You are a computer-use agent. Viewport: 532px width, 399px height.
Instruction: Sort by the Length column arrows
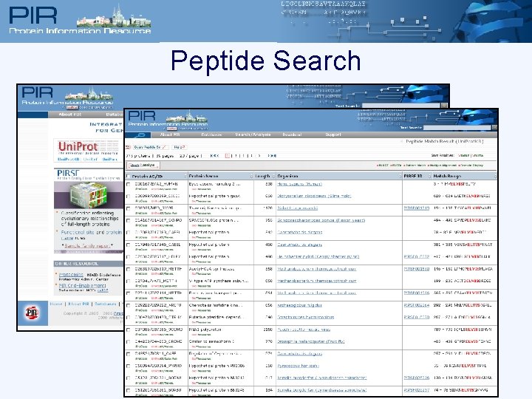[x=273, y=176]
